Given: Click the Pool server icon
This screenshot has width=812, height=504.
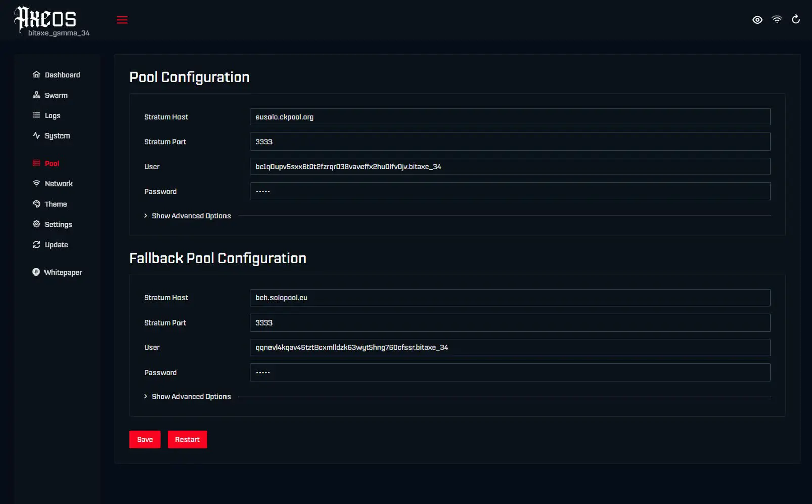Looking at the screenshot, I should tap(36, 163).
